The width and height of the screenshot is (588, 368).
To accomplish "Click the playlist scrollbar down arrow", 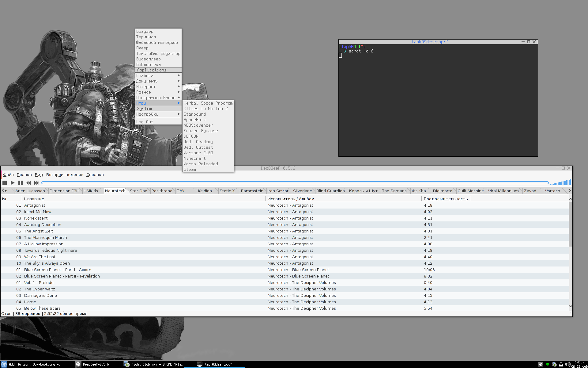I will click(x=570, y=306).
